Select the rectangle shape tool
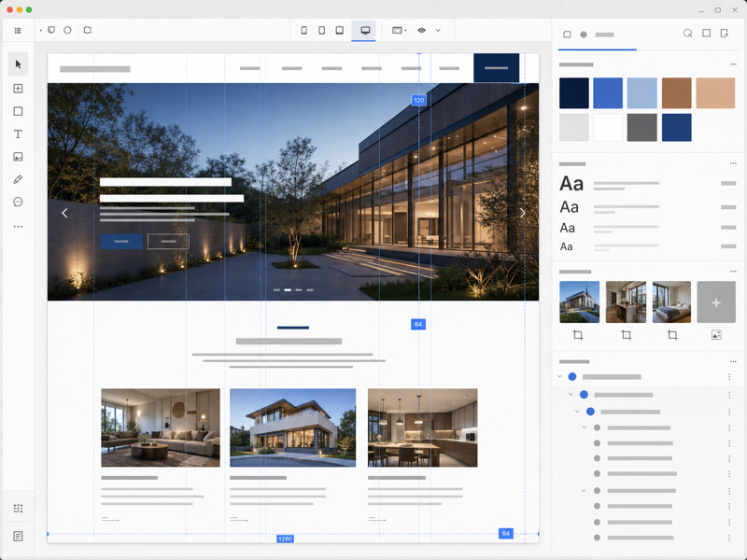747x560 pixels. pyautogui.click(x=18, y=111)
